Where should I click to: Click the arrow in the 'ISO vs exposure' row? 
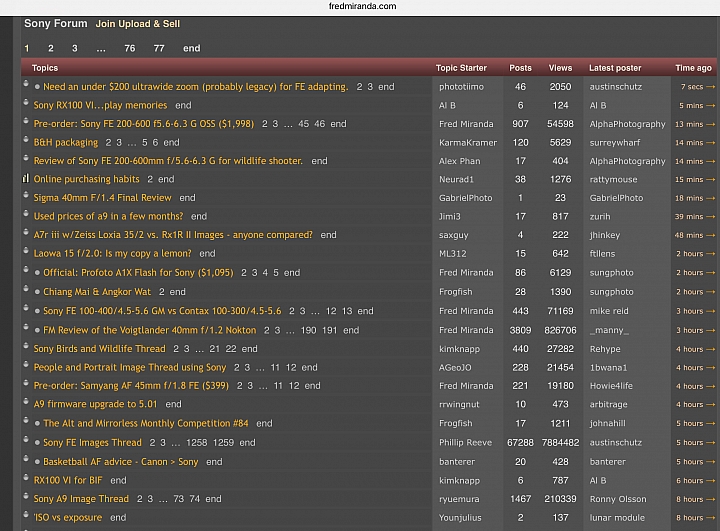pyautogui.click(x=711, y=518)
